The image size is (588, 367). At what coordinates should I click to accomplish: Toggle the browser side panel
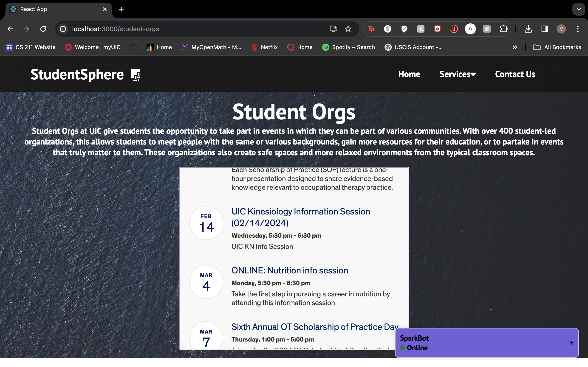pyautogui.click(x=545, y=29)
